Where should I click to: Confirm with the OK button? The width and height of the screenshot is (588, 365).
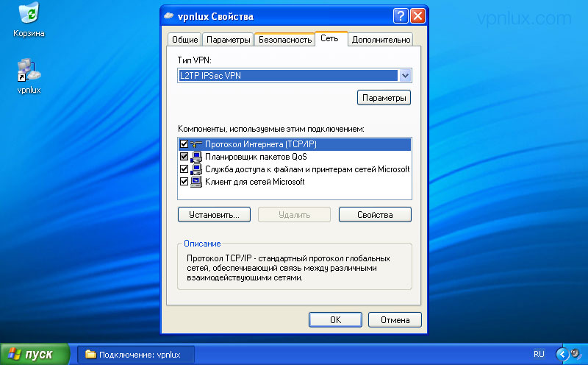coord(336,320)
